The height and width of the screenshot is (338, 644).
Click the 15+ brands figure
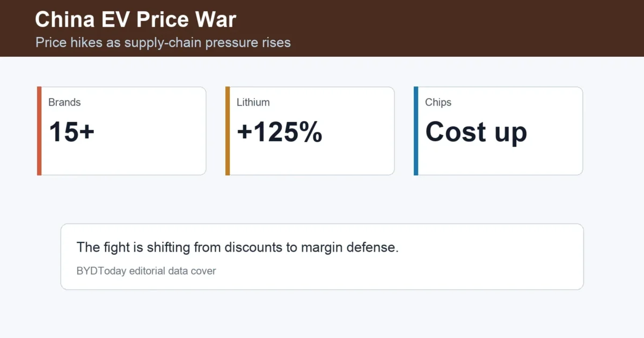(x=71, y=132)
